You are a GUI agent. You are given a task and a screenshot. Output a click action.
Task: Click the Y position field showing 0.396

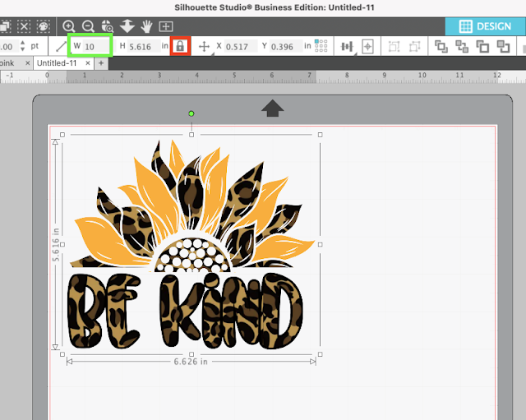pyautogui.click(x=286, y=46)
